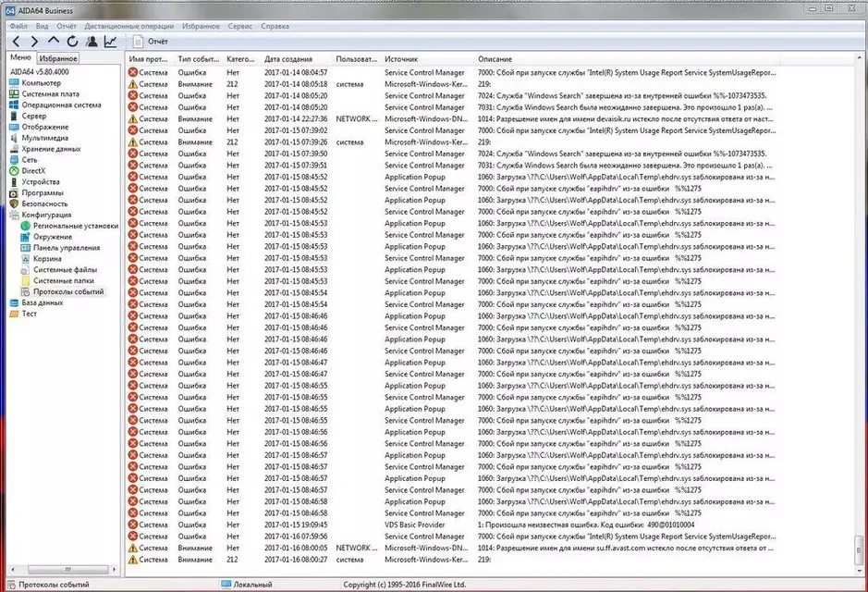Viewport: 868px width, 592px height.
Task: Go forward with the right arrow toolbar icon
Action: click(34, 42)
